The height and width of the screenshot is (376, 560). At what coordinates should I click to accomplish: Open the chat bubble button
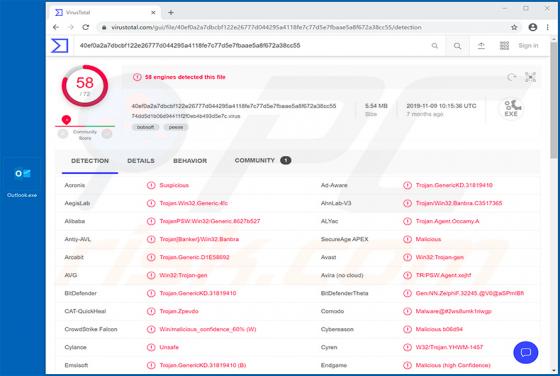[526, 353]
